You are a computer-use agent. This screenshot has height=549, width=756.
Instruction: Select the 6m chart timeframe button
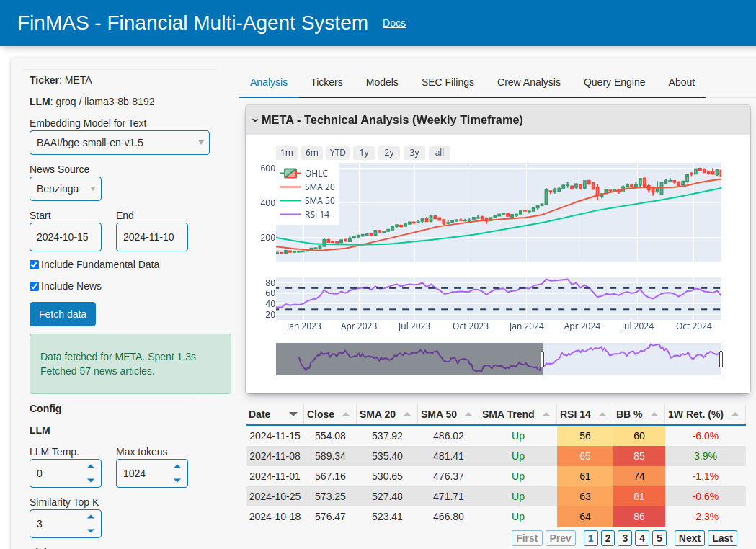coord(311,152)
